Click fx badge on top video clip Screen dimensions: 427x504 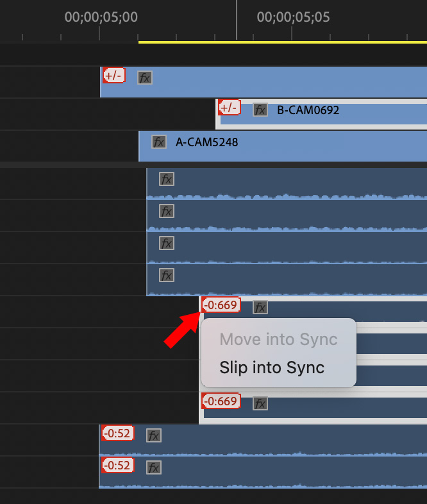tap(145, 78)
